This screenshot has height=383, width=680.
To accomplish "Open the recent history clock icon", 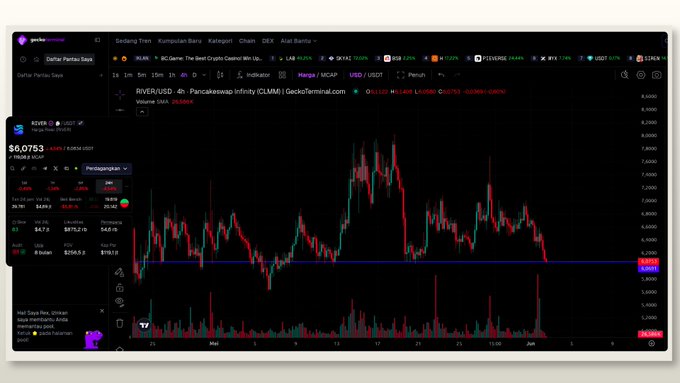I will [23, 59].
